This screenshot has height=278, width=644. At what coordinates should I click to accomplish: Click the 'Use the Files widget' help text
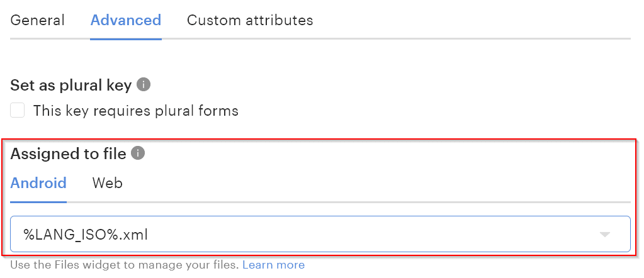[x=125, y=265]
